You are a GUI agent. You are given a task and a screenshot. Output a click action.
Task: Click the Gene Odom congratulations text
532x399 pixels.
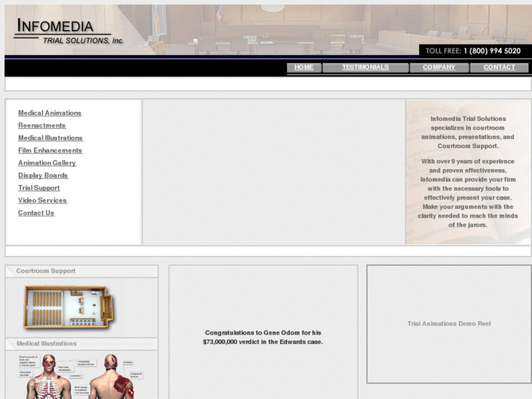tap(263, 338)
